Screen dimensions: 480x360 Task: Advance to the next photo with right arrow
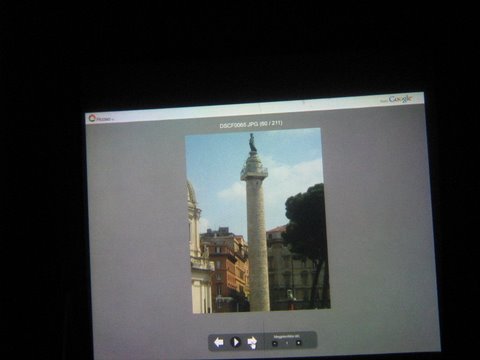[252, 342]
